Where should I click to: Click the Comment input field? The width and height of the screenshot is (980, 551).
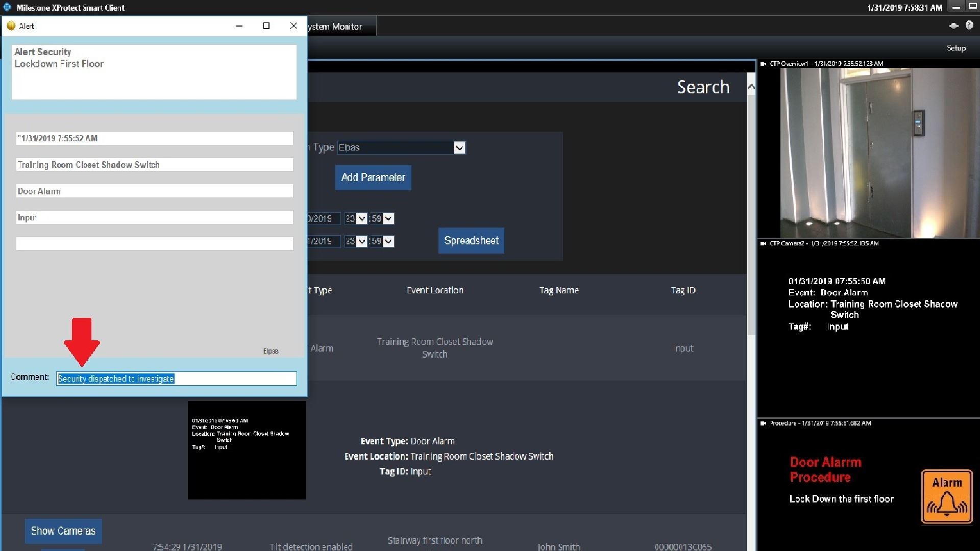[x=176, y=379]
